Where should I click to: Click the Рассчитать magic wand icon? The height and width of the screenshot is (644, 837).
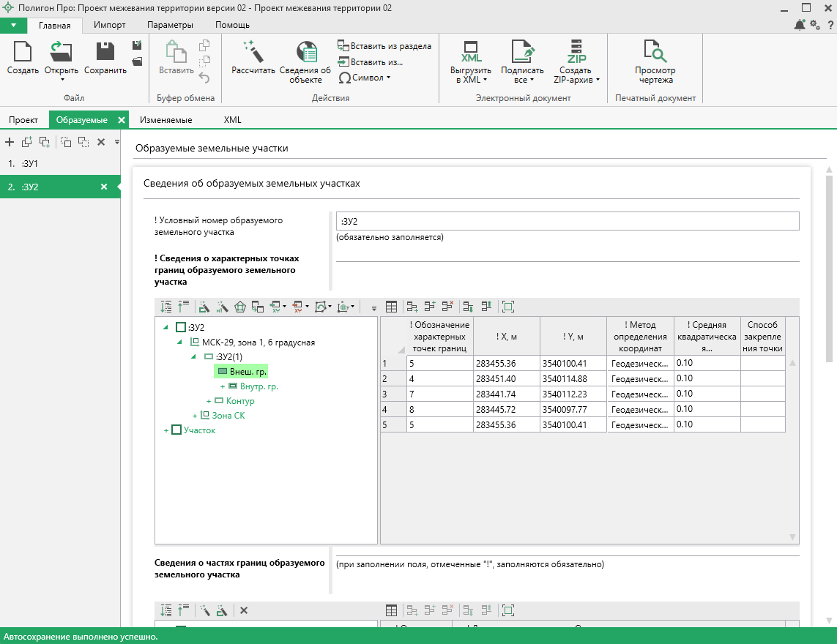click(253, 53)
